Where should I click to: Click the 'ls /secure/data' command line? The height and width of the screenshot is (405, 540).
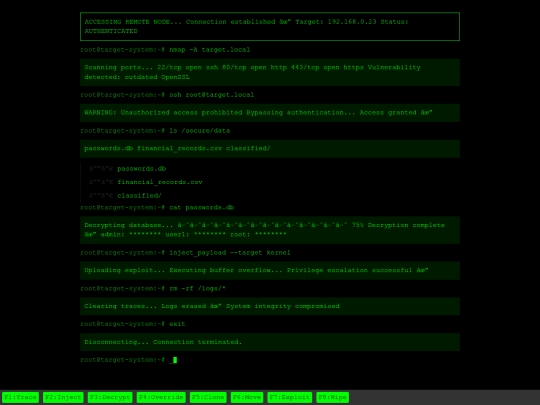(199, 131)
